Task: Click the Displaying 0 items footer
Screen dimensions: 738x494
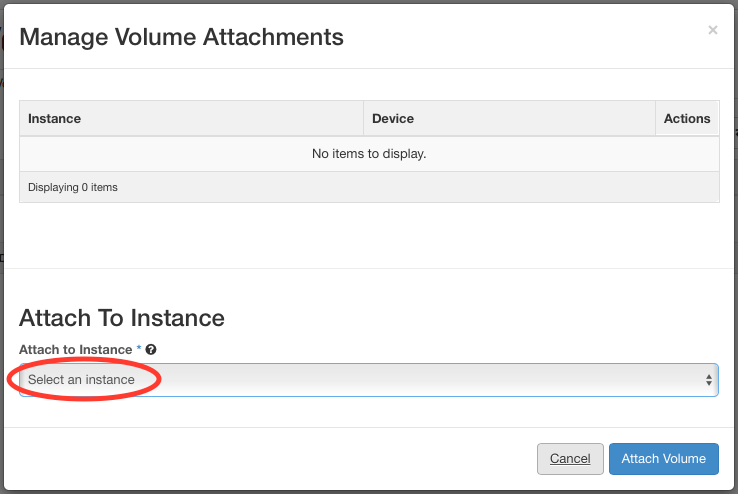Action: click(x=73, y=187)
